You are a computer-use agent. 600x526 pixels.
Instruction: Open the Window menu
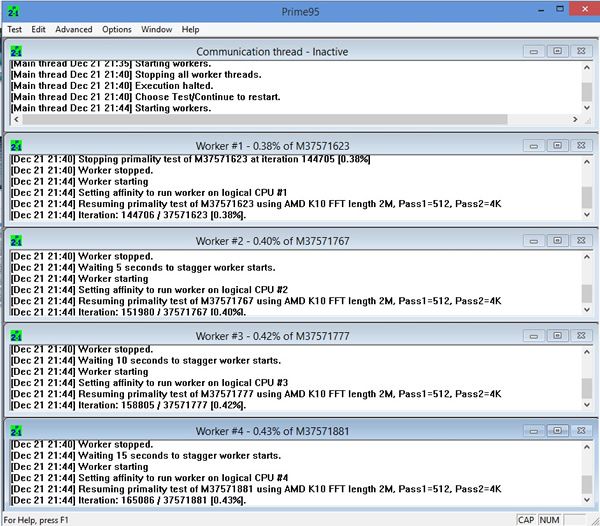pos(157,29)
